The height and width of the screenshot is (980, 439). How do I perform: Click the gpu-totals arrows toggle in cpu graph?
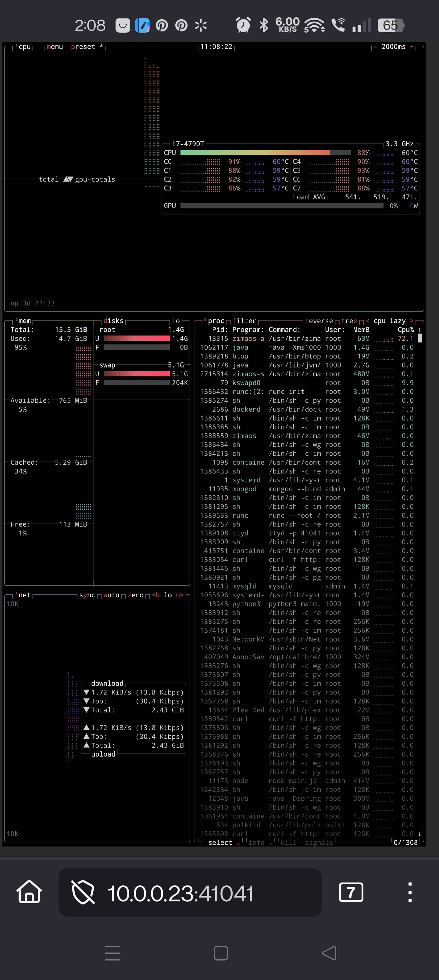pyautogui.click(x=68, y=179)
